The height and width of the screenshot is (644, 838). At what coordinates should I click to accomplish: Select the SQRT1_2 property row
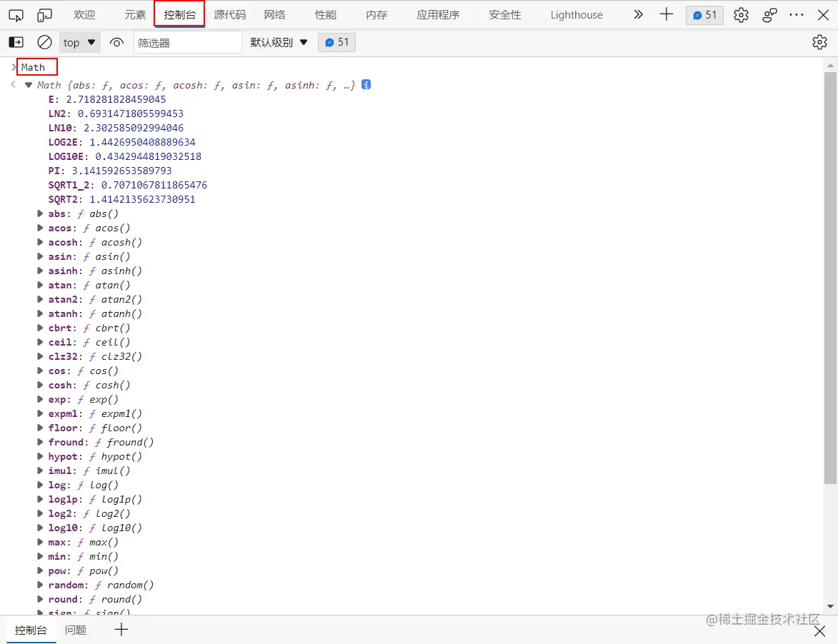pyautogui.click(x=128, y=186)
